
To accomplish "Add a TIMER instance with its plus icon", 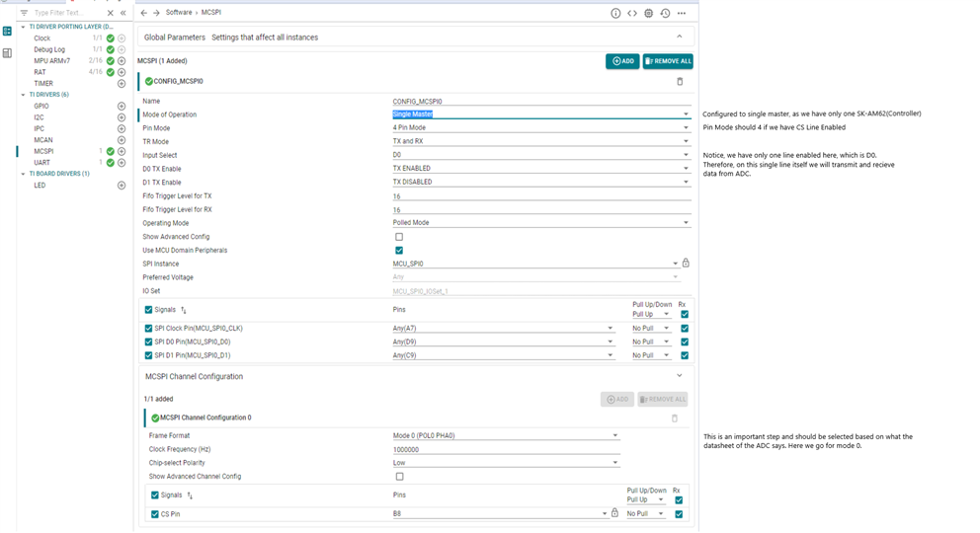I will pos(122,84).
